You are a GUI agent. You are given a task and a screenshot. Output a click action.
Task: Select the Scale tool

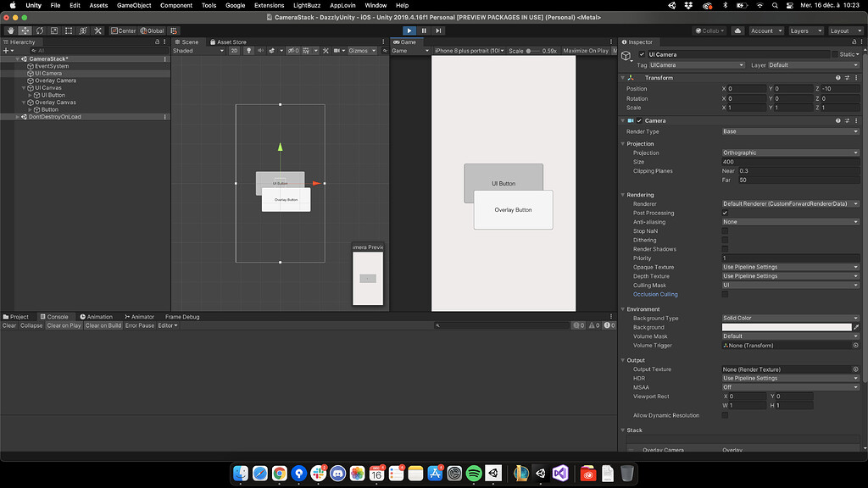(x=53, y=30)
